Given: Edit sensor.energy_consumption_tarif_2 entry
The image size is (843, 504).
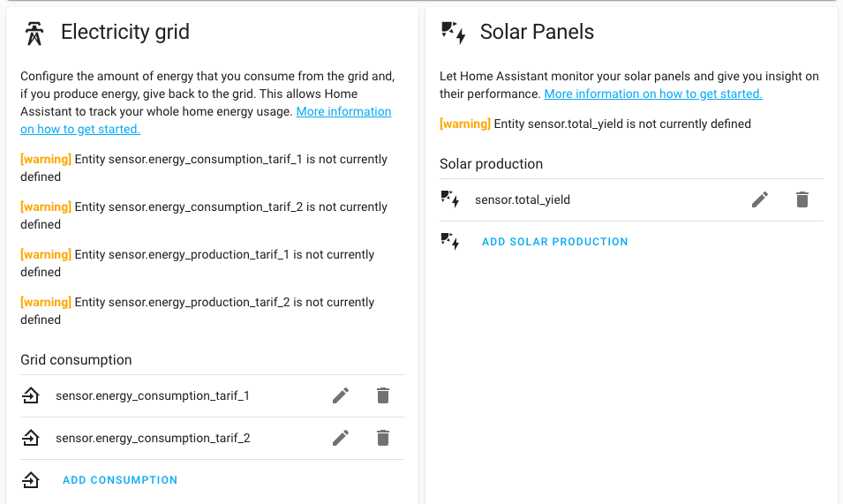Looking at the screenshot, I should tap(341, 438).
